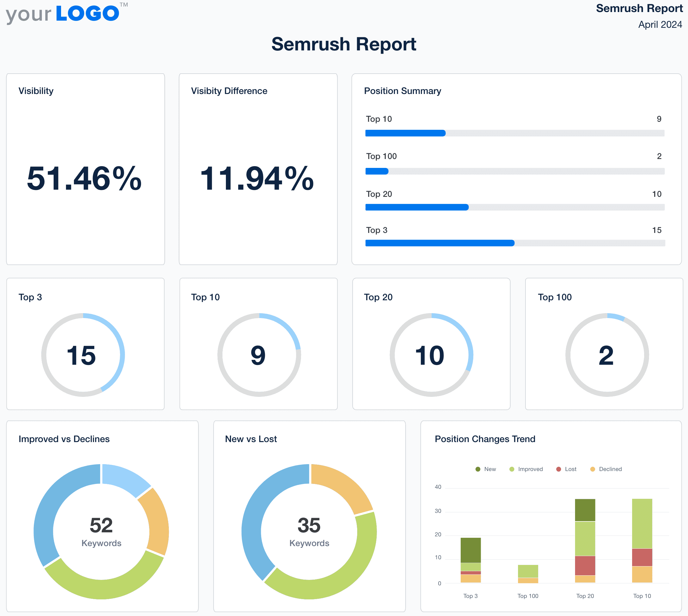Expand the Position Changes Trend panel
Screen dimensions: 688x616
(485, 439)
